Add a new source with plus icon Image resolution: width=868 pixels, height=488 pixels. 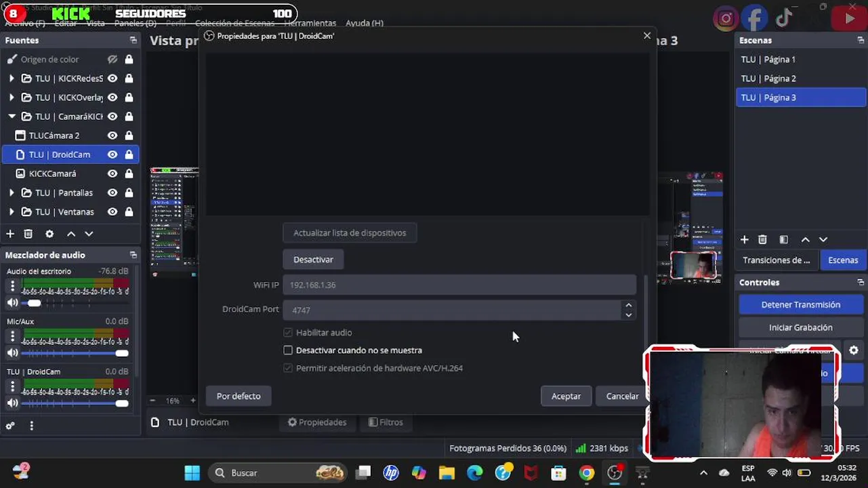10,234
